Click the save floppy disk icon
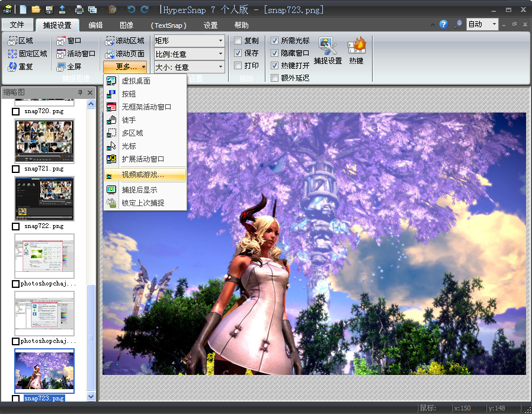The height and width of the screenshot is (414, 532). point(49,9)
